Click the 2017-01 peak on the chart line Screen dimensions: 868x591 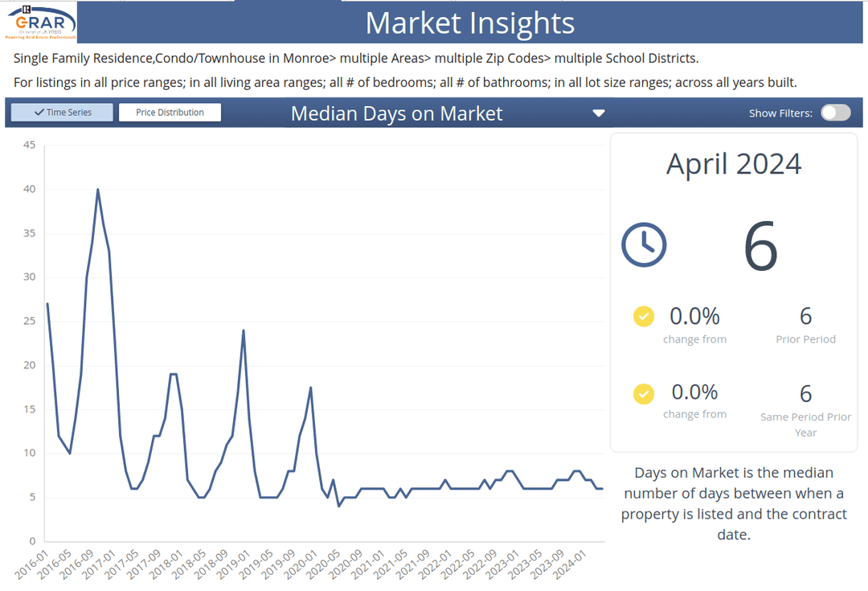96,191
